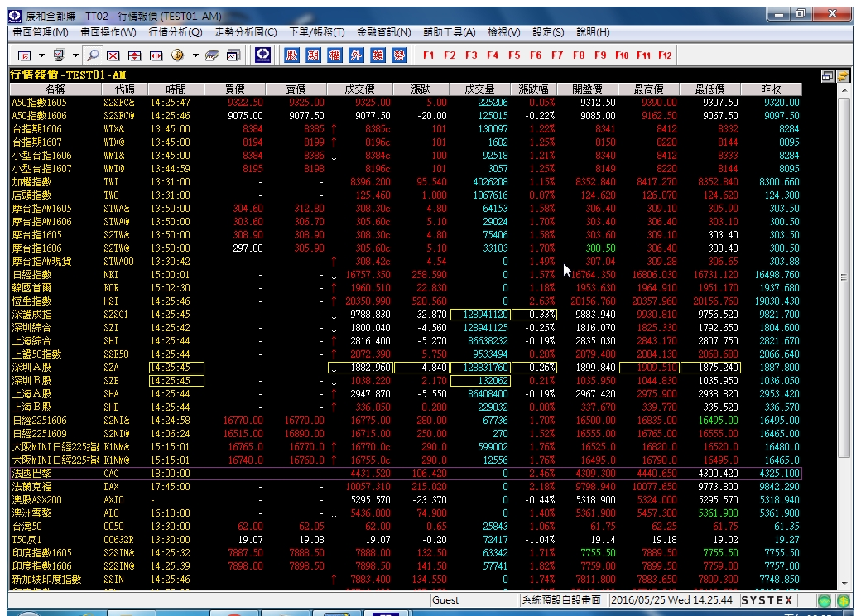Viewport: 861px width, 616px height.
Task: Click the red X close-panel toolbar icon
Action: 113,55
